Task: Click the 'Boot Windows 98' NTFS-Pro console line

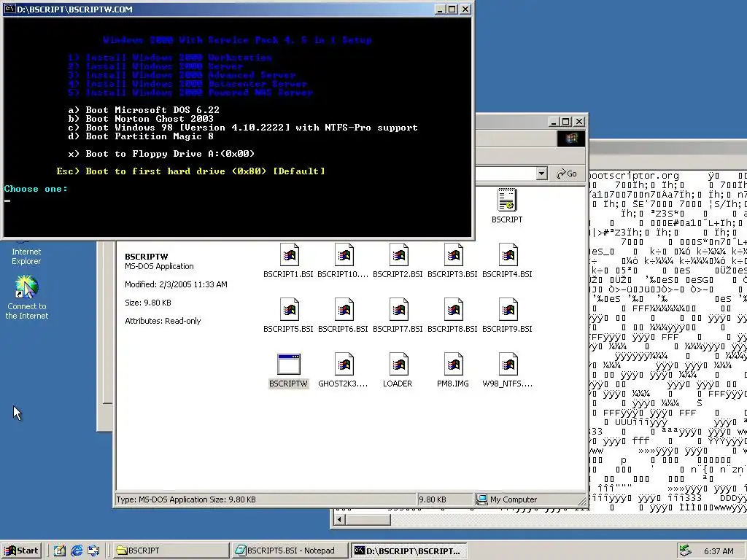Action: point(243,128)
